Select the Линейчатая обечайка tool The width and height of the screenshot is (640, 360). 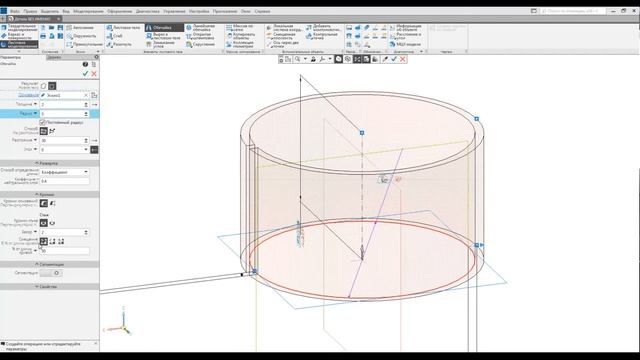pyautogui.click(x=199, y=28)
